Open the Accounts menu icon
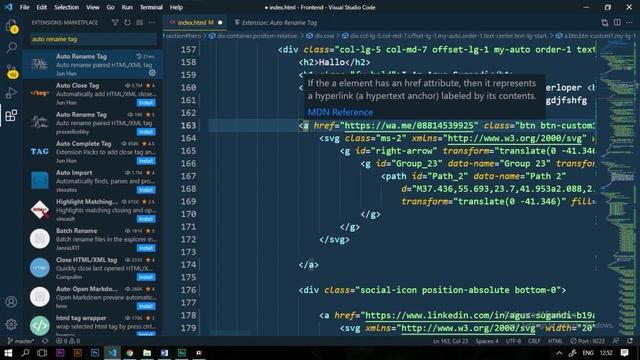Screen dimensions: 640x360 [11, 302]
